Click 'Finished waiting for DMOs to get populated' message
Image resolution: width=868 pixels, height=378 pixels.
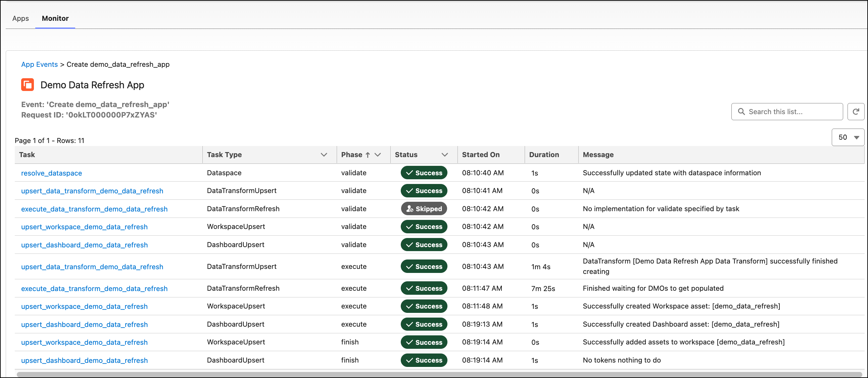[653, 288]
